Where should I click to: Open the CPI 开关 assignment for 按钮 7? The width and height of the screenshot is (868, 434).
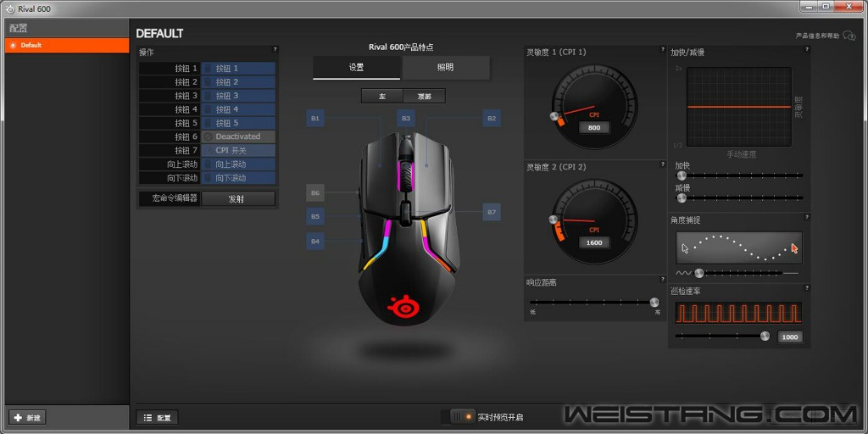238,150
